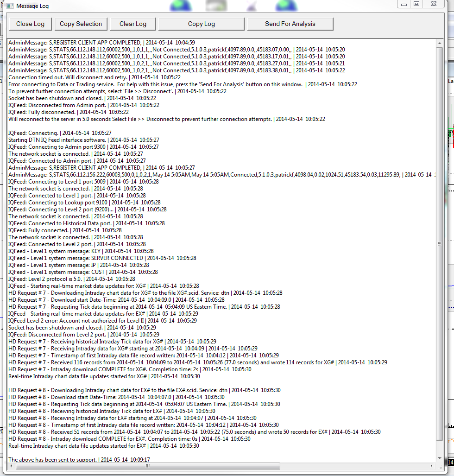The image size is (454, 476).
Task: Select line 'IQFeed: Connected to Level 2 port.'
Action: pos(77,244)
